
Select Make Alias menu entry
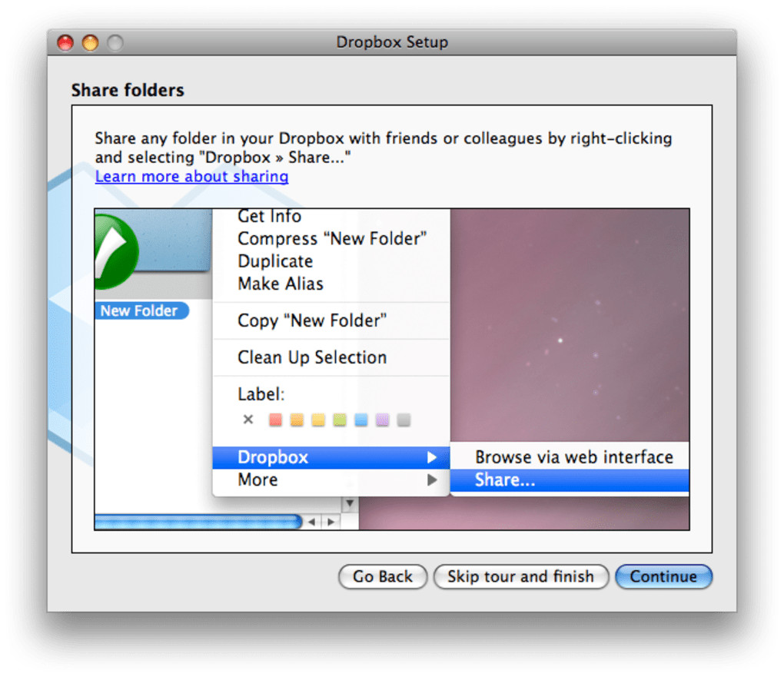pos(281,284)
